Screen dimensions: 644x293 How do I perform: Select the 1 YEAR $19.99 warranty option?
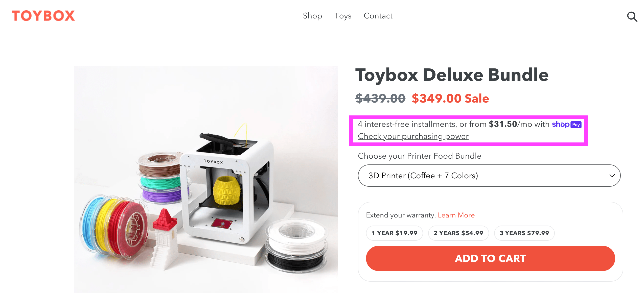point(394,233)
